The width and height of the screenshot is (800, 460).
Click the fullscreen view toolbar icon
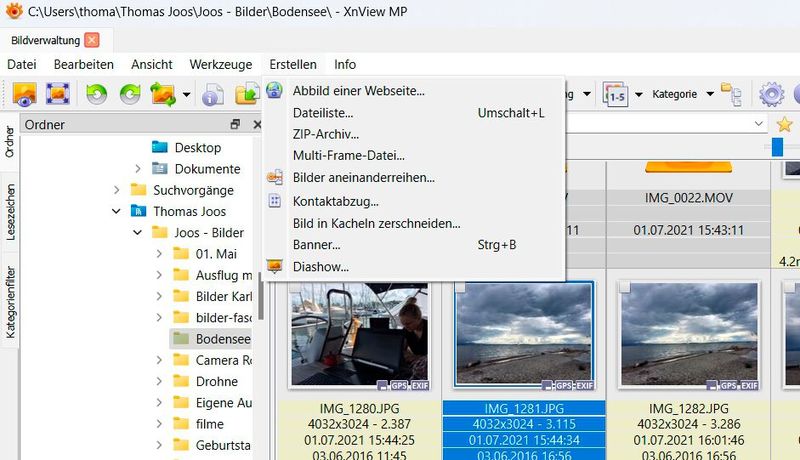pos(58,94)
